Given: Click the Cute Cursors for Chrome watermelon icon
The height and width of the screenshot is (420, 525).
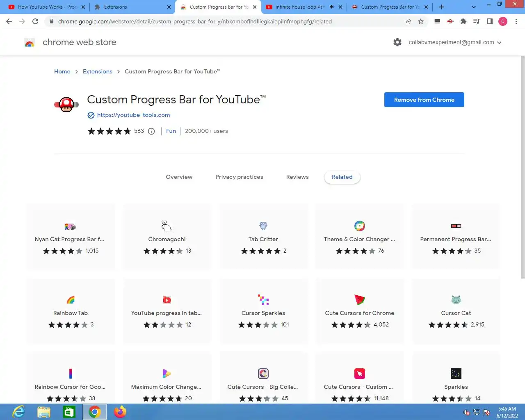Looking at the screenshot, I should tap(360, 300).
